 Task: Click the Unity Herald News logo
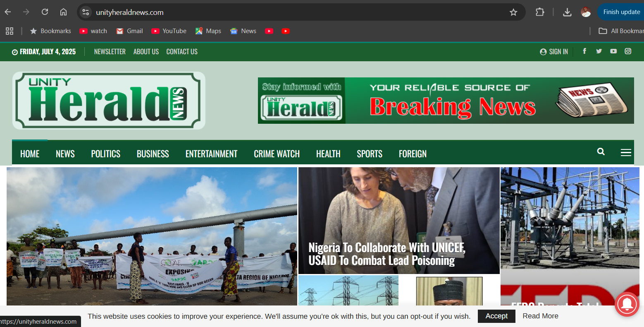[108, 100]
